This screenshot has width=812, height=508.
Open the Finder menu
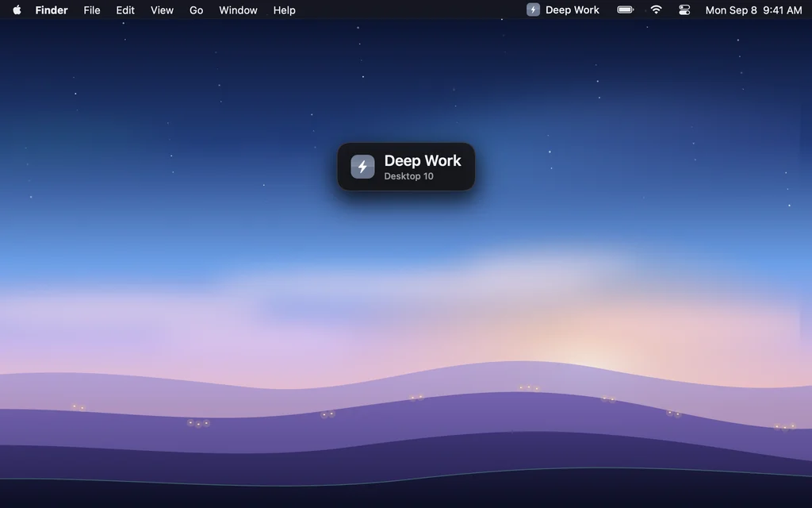[x=52, y=10]
